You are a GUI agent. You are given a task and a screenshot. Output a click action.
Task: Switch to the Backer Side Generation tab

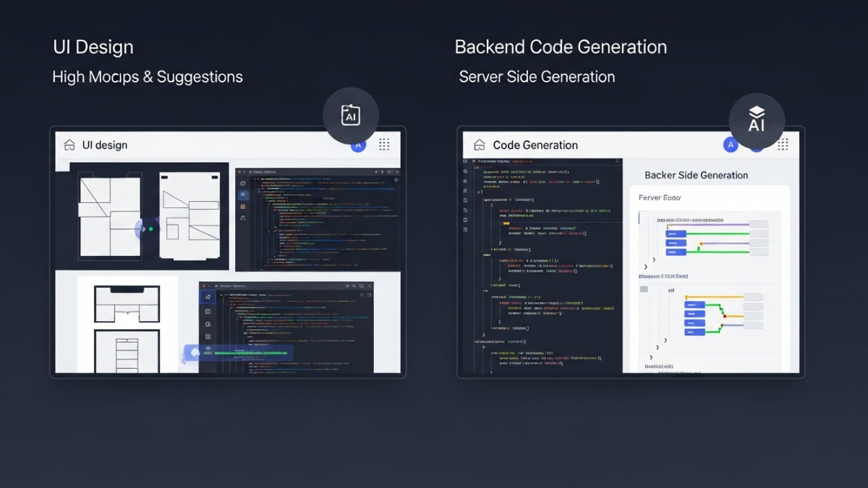coord(695,175)
